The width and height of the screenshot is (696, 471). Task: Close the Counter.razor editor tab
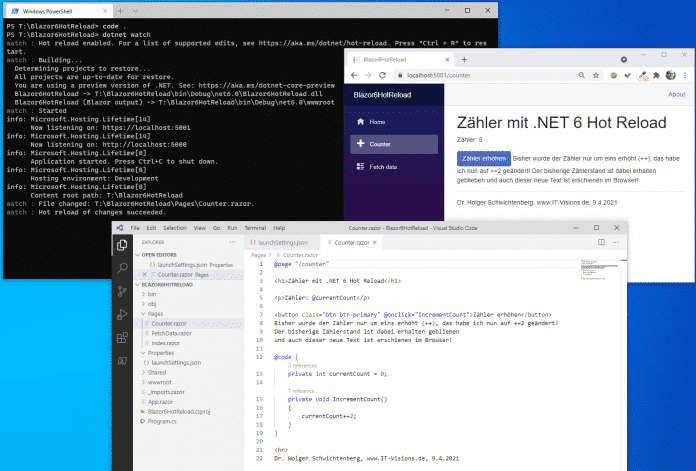[x=375, y=242]
